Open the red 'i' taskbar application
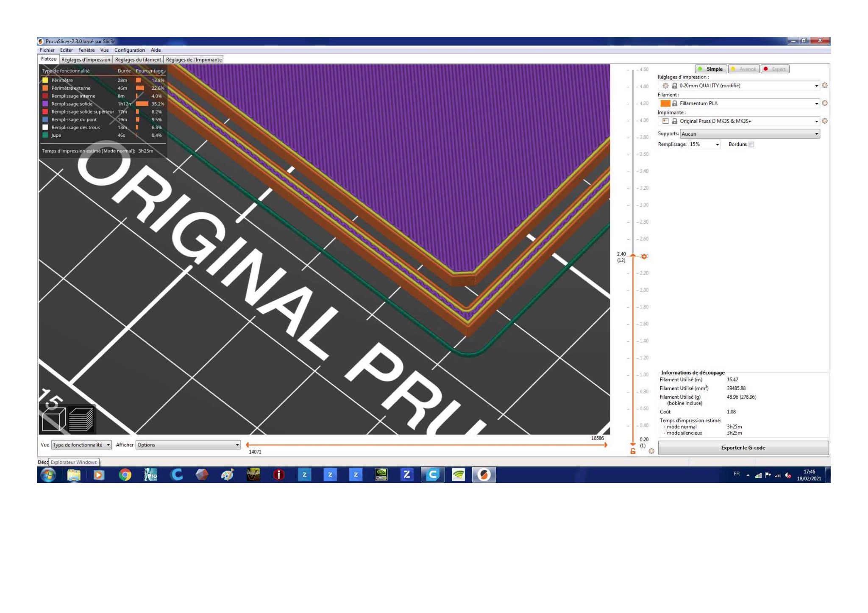This screenshot has width=868, height=613. click(x=279, y=475)
